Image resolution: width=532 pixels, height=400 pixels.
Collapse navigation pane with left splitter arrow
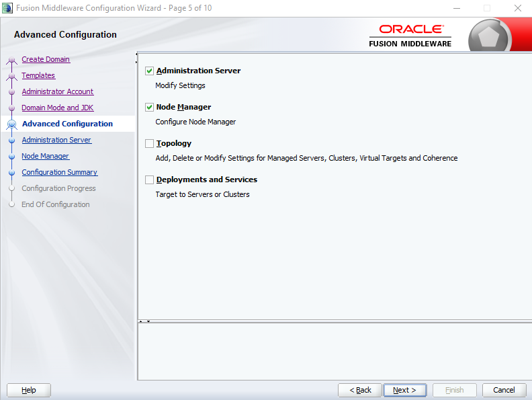(136, 54)
